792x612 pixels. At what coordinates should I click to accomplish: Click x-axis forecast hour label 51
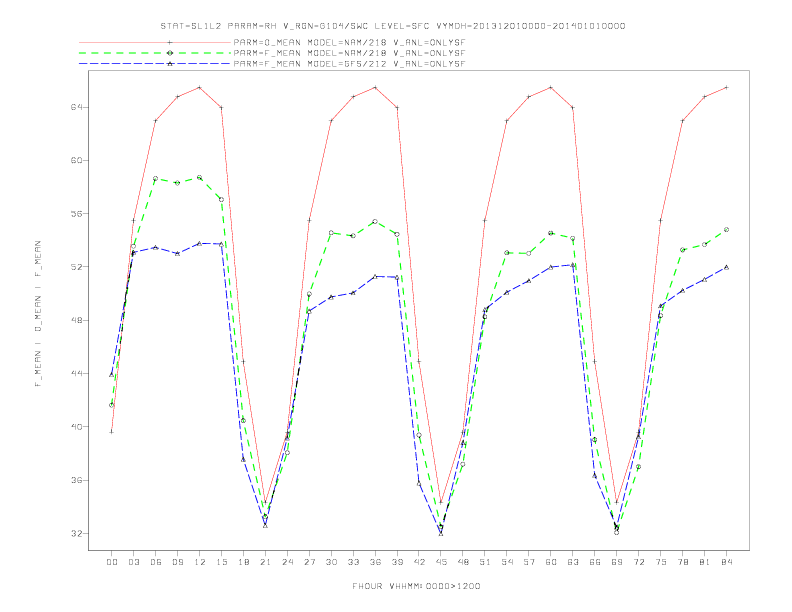point(485,562)
